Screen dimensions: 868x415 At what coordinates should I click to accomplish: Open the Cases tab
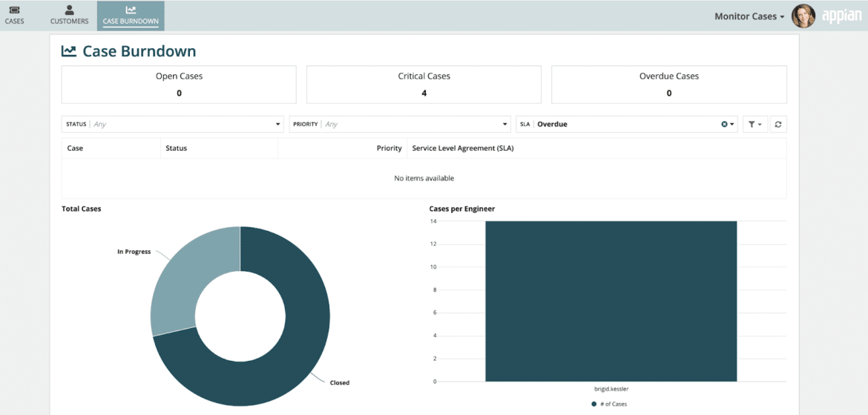14,16
